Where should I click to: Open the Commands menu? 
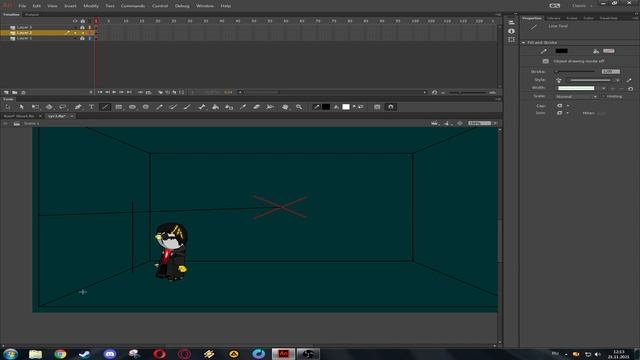click(x=133, y=6)
